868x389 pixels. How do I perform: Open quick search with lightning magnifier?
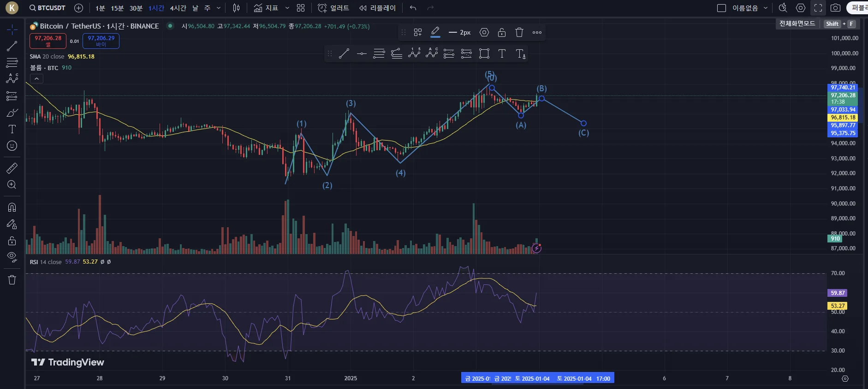(x=783, y=8)
